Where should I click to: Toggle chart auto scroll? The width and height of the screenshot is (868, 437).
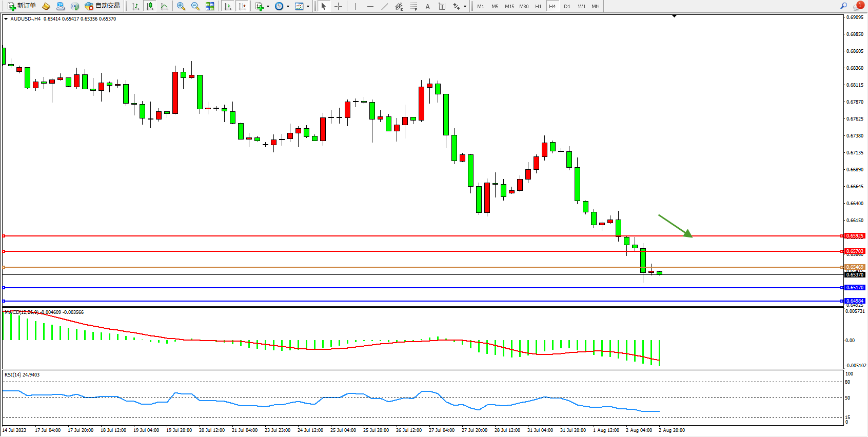point(228,6)
